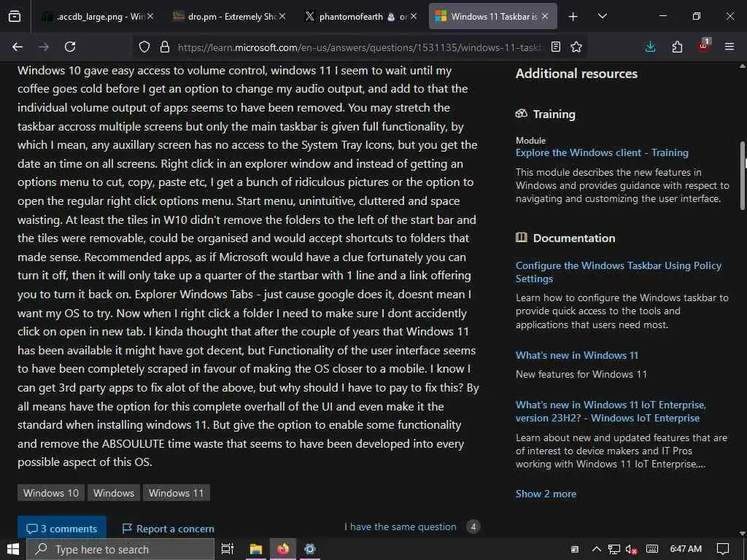Open the muted volume tray icon

(632, 549)
